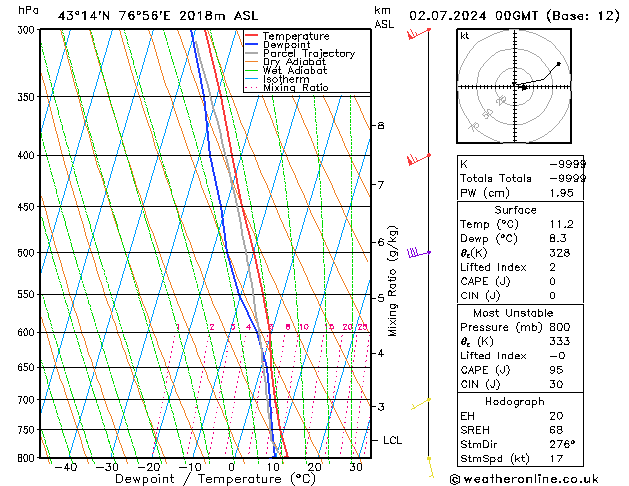Image resolution: width=629 pixels, height=486 pixels.
Task: Click the surface Lifted Index value 2
Action: click(x=552, y=267)
